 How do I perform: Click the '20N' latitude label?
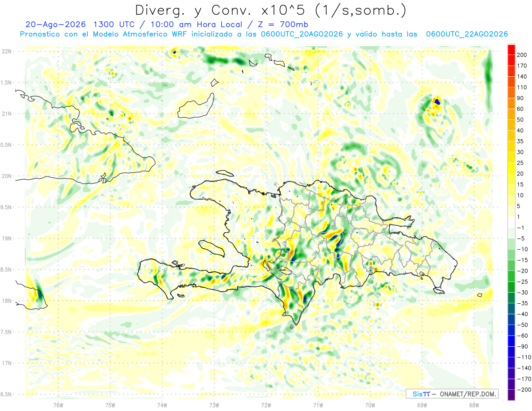(x=6, y=176)
